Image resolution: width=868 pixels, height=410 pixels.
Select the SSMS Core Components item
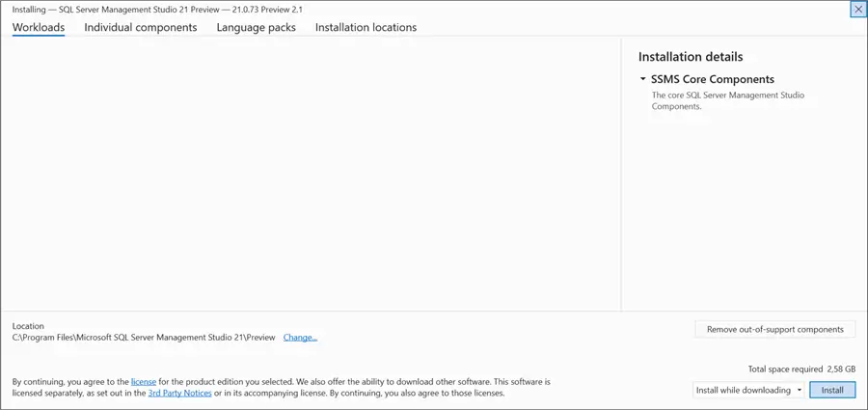pos(713,79)
